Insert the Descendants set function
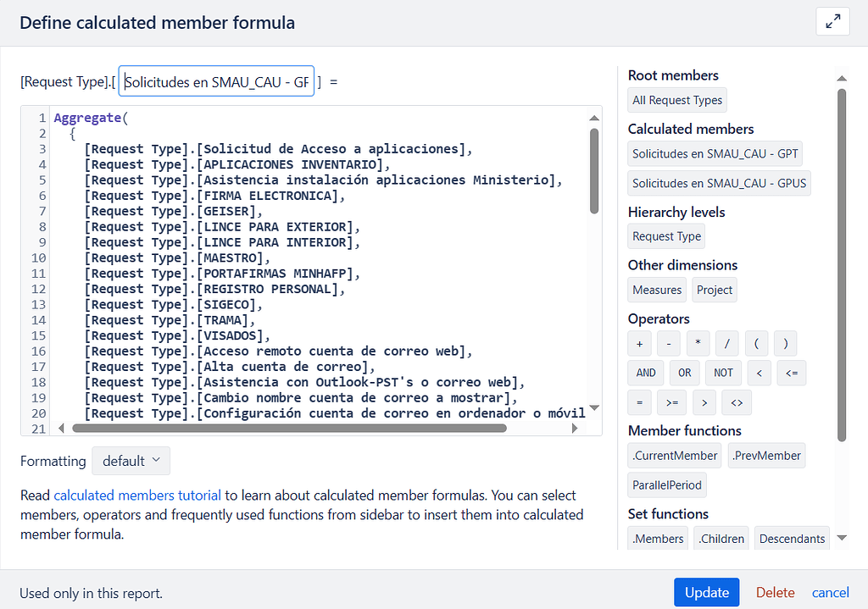This screenshot has width=868, height=609. click(792, 537)
